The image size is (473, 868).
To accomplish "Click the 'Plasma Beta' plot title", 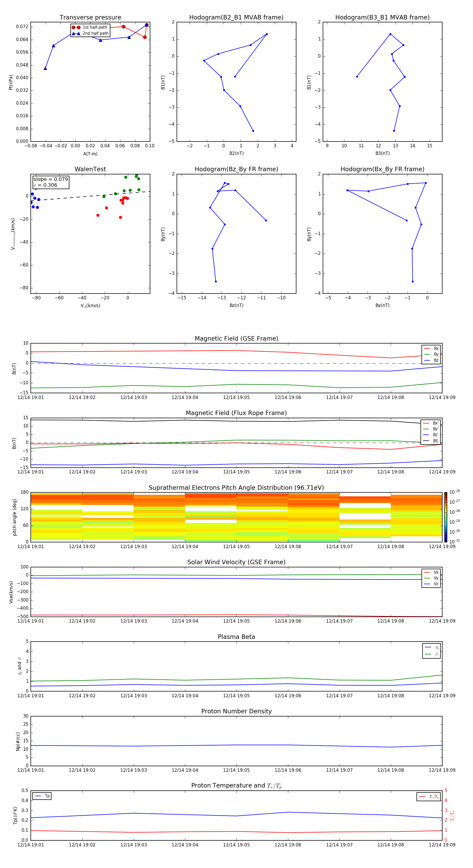I will point(236,637).
